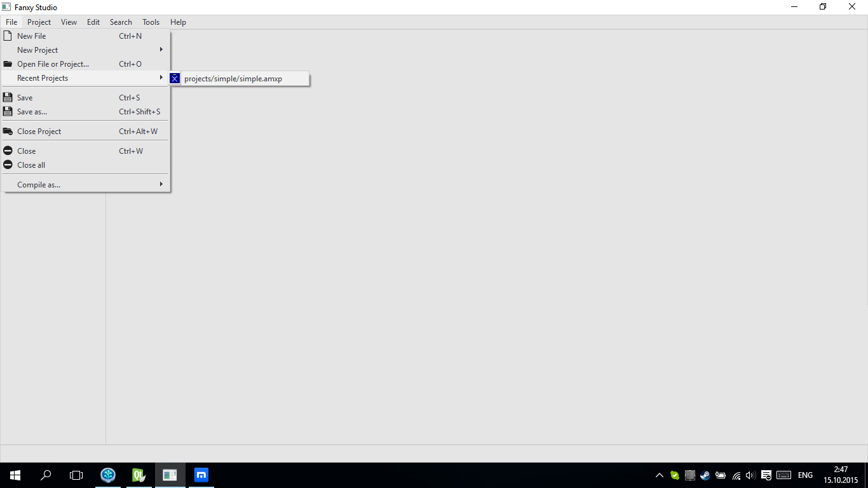Viewport: 868px width, 488px height.
Task: Click the volume speaker tray icon
Action: click(750, 475)
